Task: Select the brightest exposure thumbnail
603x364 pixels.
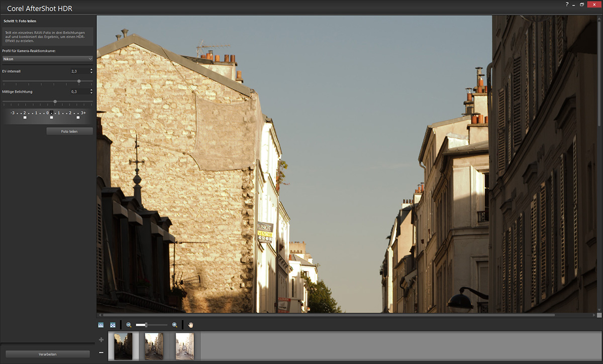Action: click(x=184, y=346)
